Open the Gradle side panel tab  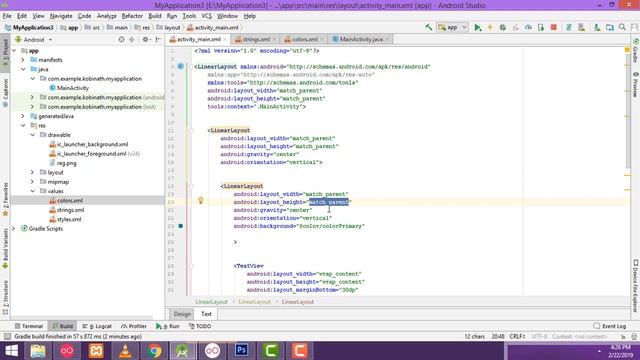pos(636,51)
